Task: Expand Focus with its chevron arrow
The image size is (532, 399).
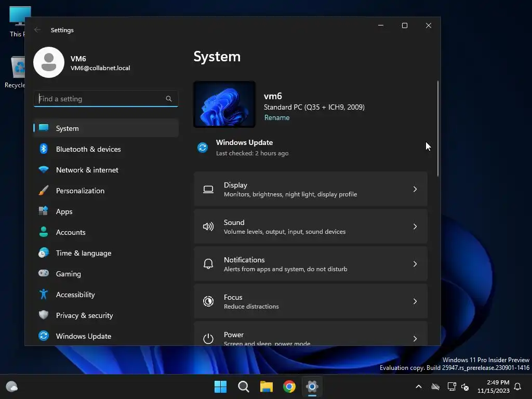Action: click(415, 301)
